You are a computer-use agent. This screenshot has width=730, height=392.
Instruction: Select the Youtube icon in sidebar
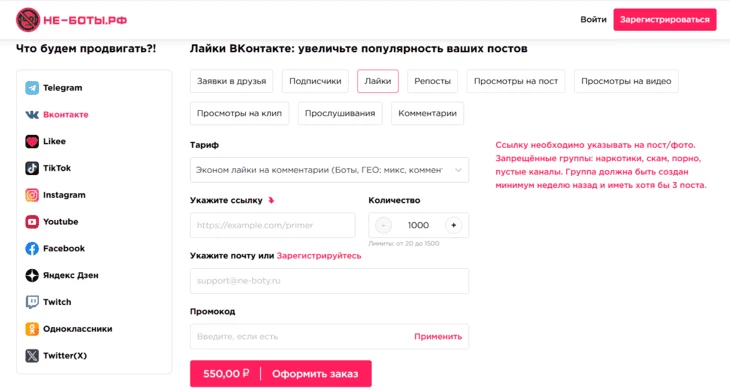tap(32, 222)
